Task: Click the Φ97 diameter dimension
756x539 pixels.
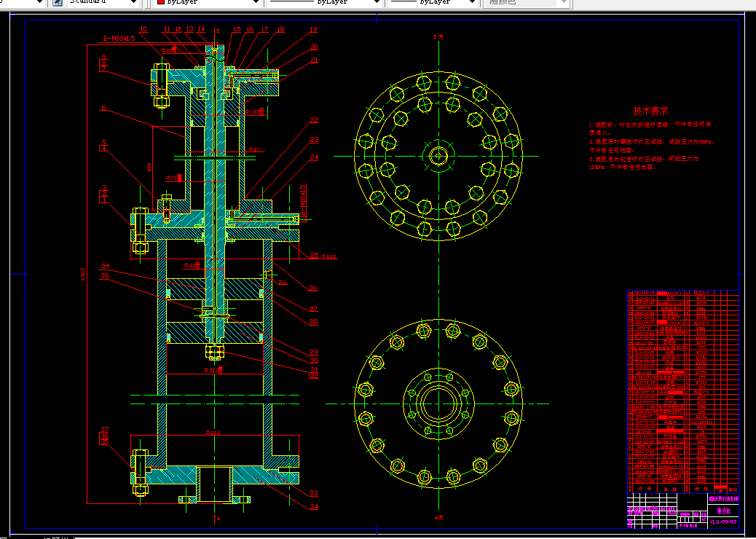Action: point(254,149)
